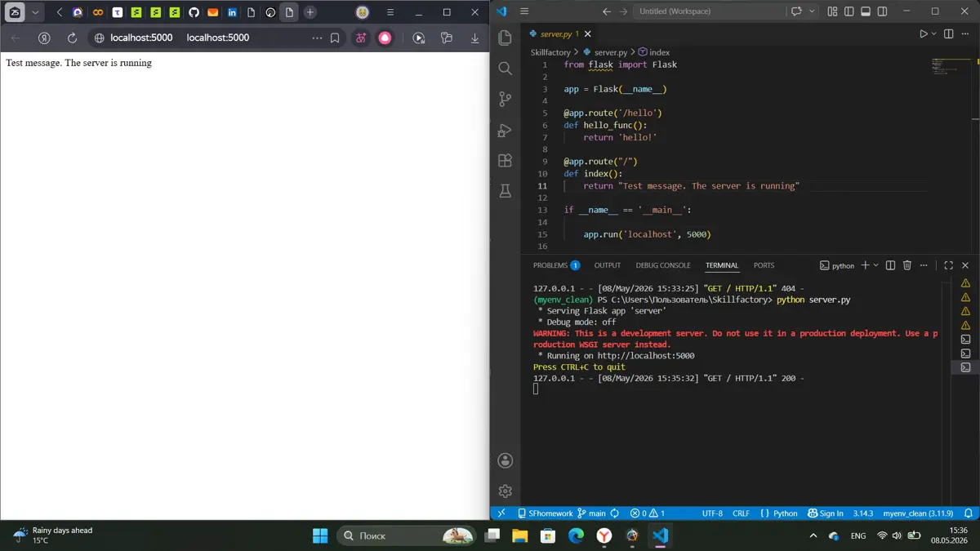
Task: Select myenv_clean (3.11.9) interpreter
Action: (x=918, y=513)
